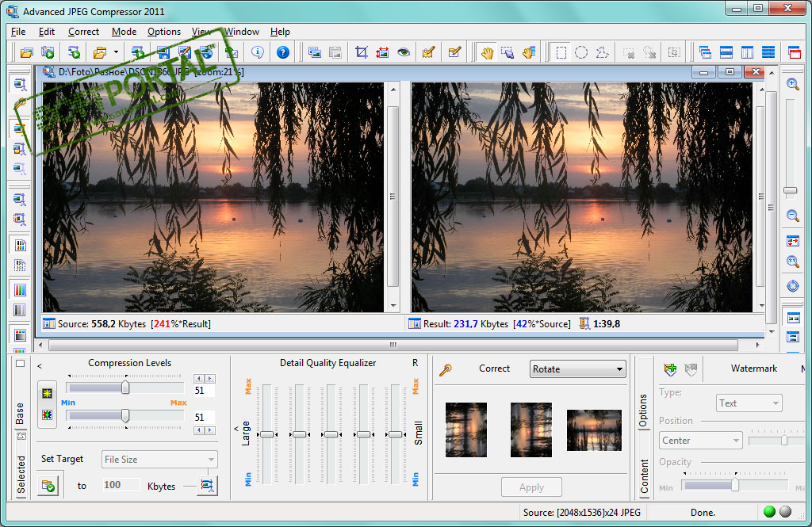This screenshot has width=812, height=527.
Task: Open the Mode menu
Action: point(124,32)
